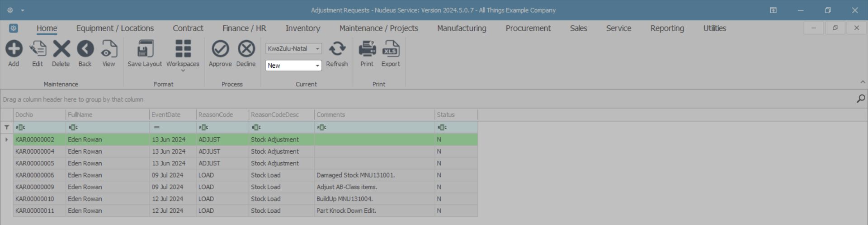The image size is (868, 225).
Task: Click the Add new record icon
Action: coord(14,49)
